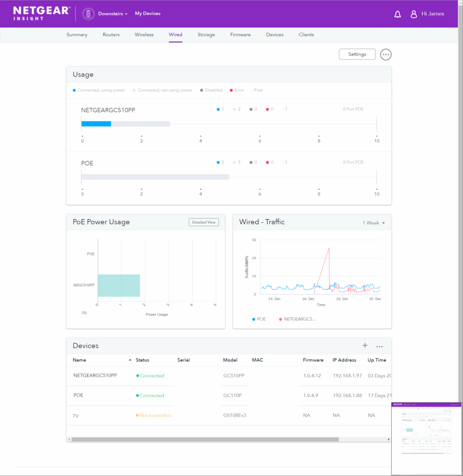This screenshot has width=463, height=476.
Task: Open the My Devices link
Action: pos(147,13)
